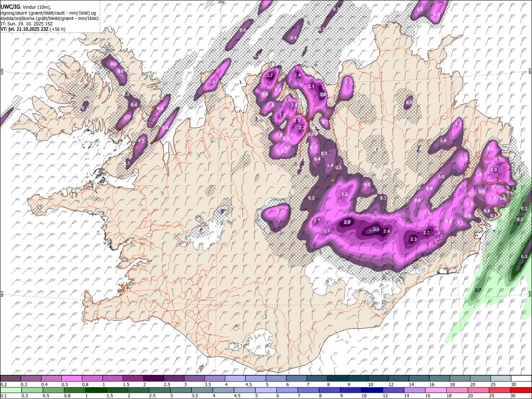This screenshot has width=532, height=399.
Task: Click the bright pink 0.5 snow legend swatch
Action: point(72,379)
